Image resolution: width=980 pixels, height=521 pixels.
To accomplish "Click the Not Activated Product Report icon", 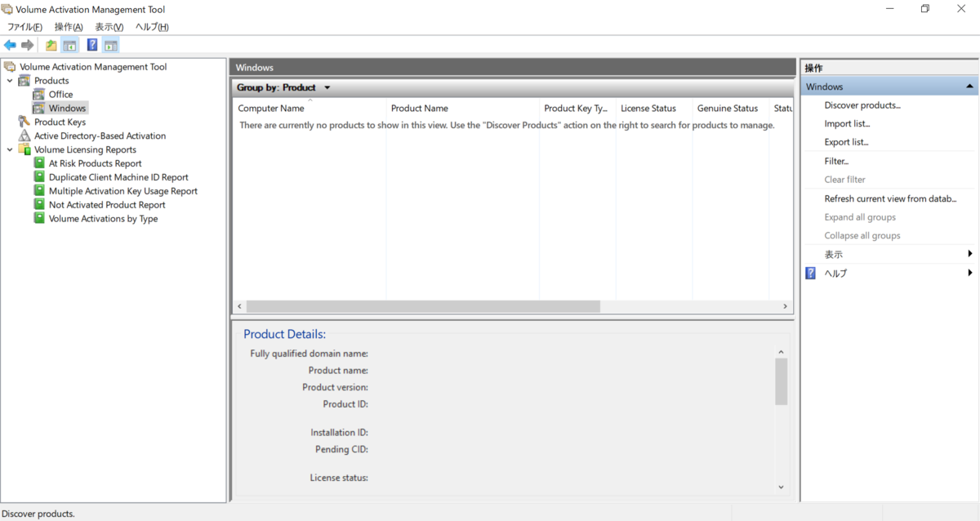I will click(39, 205).
